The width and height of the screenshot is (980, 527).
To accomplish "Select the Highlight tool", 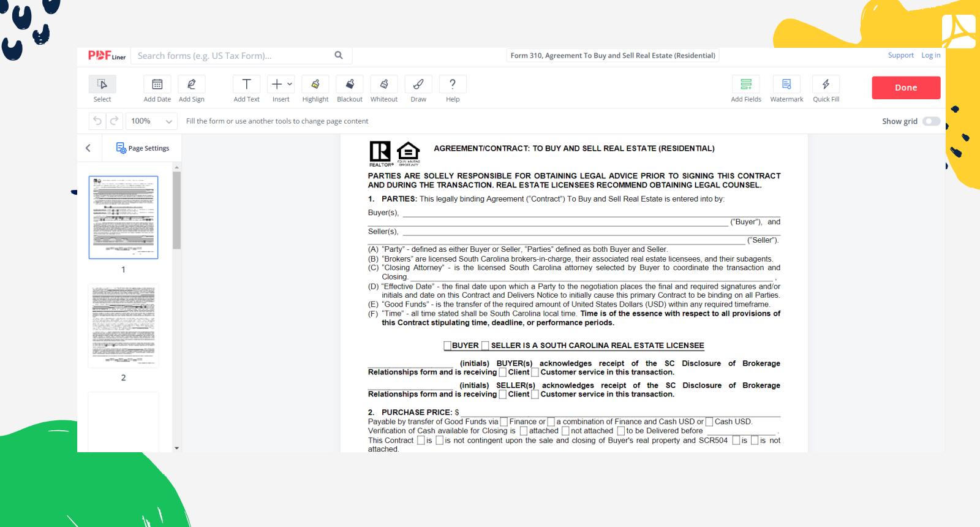I will pyautogui.click(x=315, y=89).
